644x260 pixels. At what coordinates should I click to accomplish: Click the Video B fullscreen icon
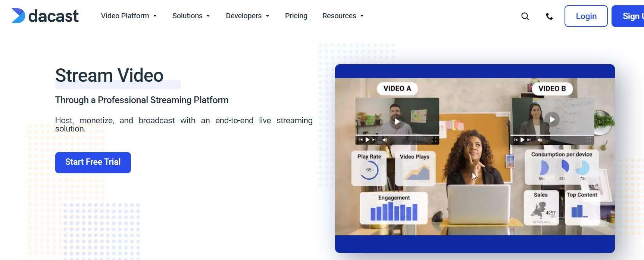click(589, 139)
